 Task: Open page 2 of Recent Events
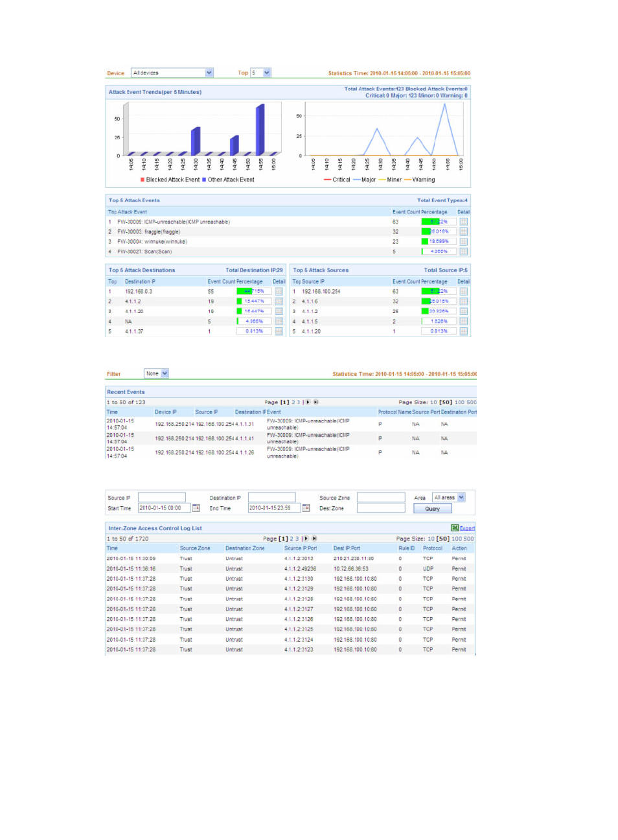293,402
